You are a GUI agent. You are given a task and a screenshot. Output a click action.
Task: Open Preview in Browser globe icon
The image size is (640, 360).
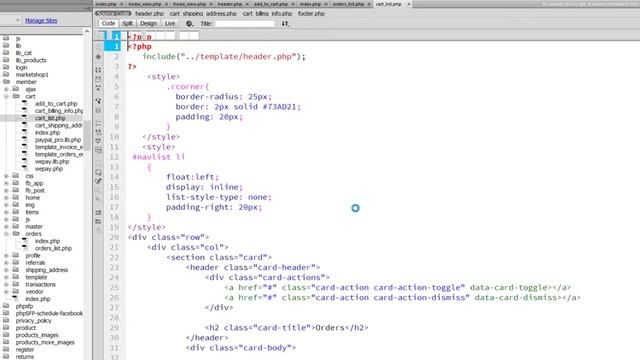click(189, 24)
